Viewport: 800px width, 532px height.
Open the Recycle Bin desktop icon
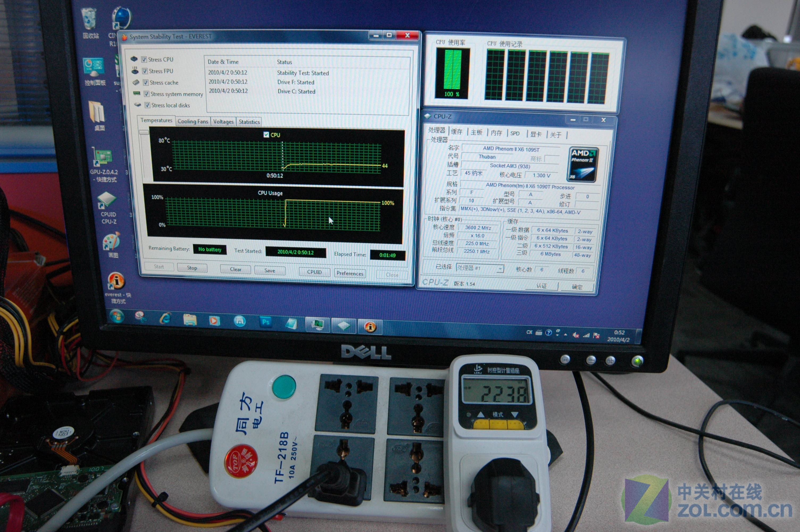[x=90, y=23]
